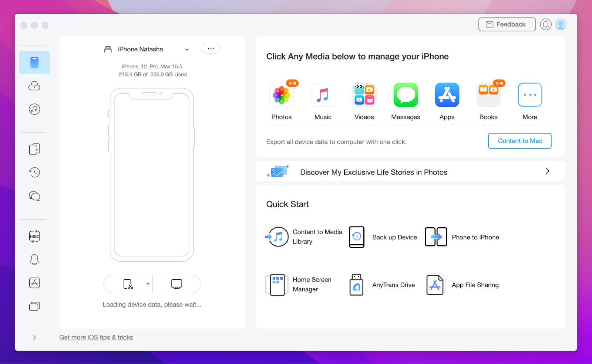The image size is (592, 364).
Task: Open the iPhone Natasha device dropdown
Action: coord(147,49)
